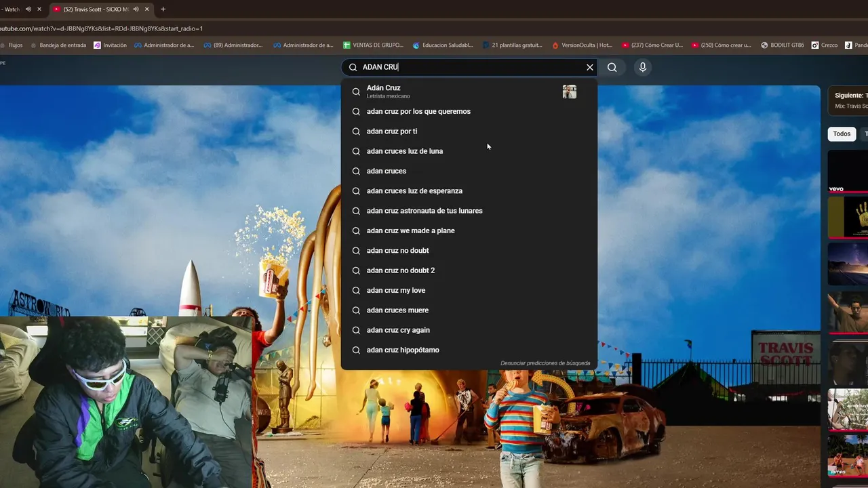
Task: Mute the Travis Scott tab audio icon
Action: pos(136,9)
